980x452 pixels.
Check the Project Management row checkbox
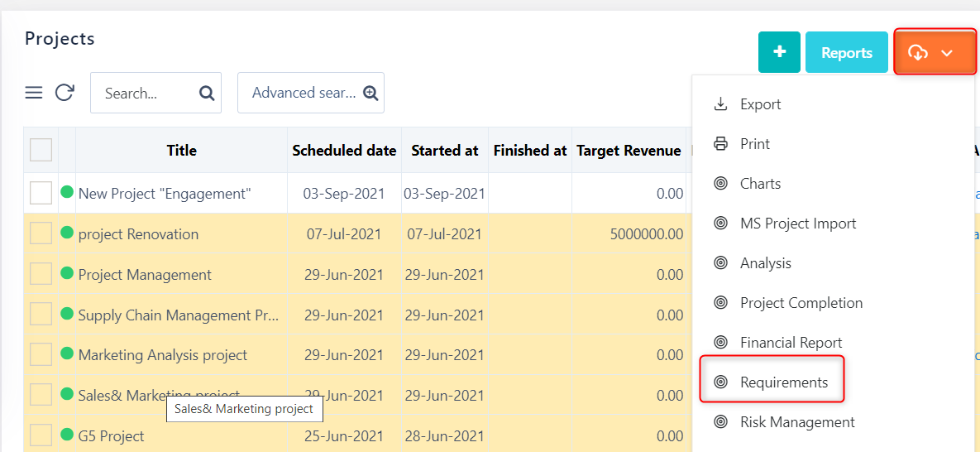pyautogui.click(x=41, y=273)
